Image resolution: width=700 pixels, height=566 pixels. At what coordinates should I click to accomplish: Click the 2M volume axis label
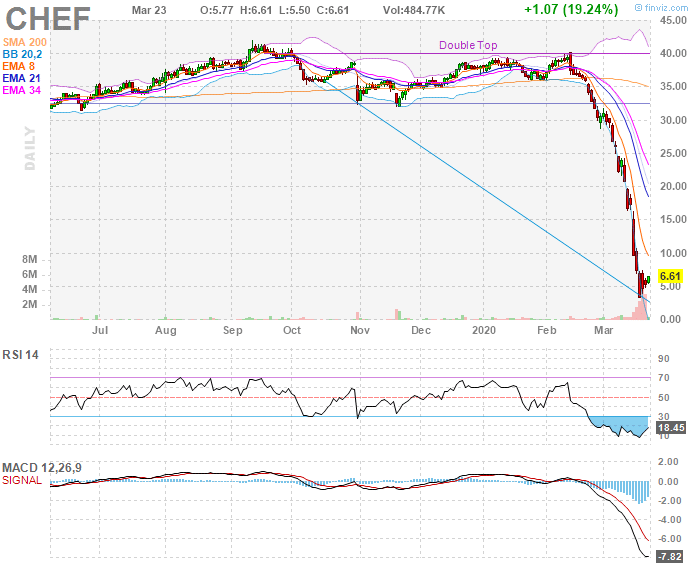29,305
